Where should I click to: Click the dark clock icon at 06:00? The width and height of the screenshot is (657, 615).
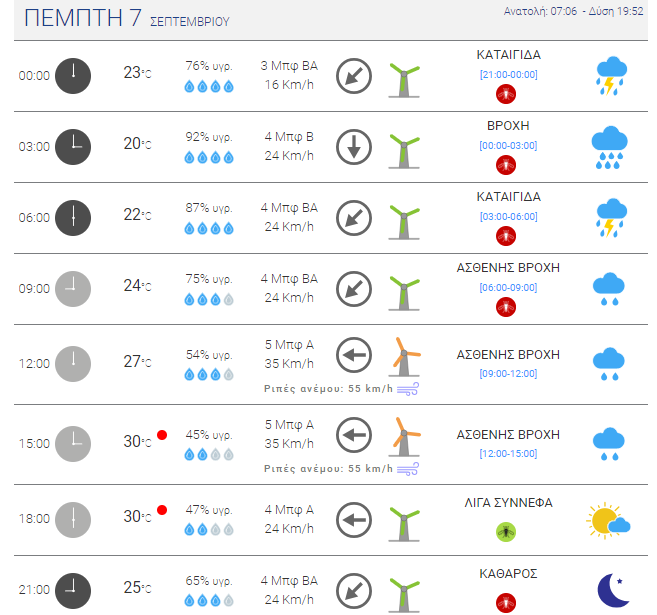tap(73, 218)
